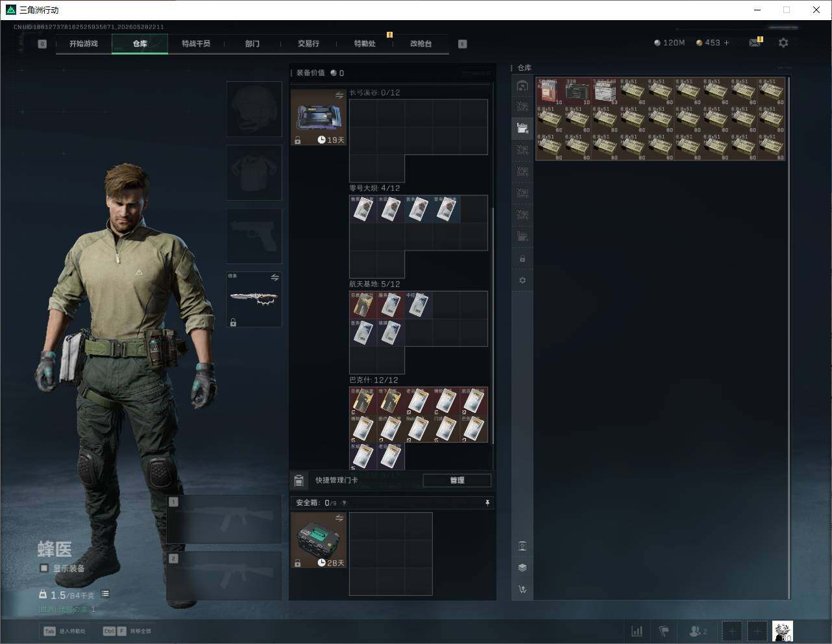Click the safe box with 28天 timer
832x644 pixels.
[319, 540]
